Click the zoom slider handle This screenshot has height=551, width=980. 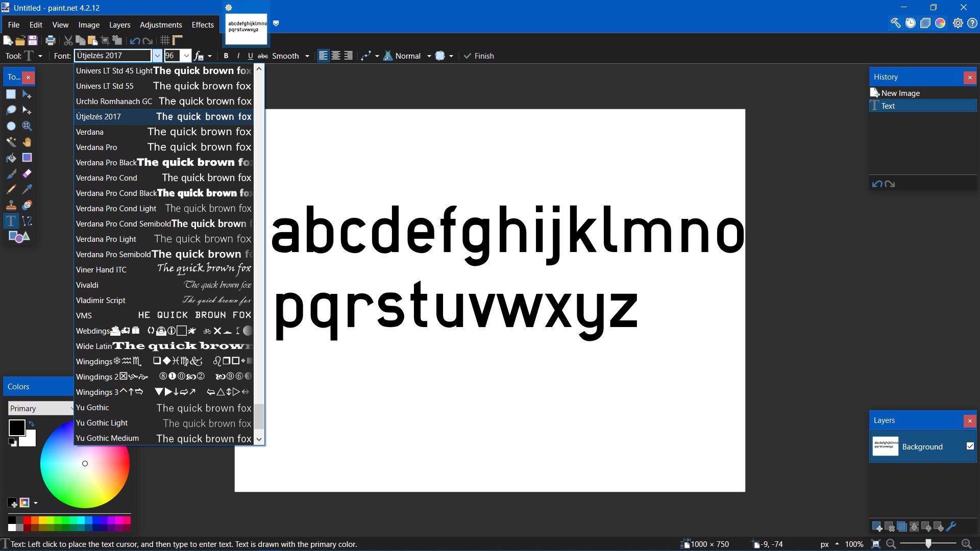point(928,544)
